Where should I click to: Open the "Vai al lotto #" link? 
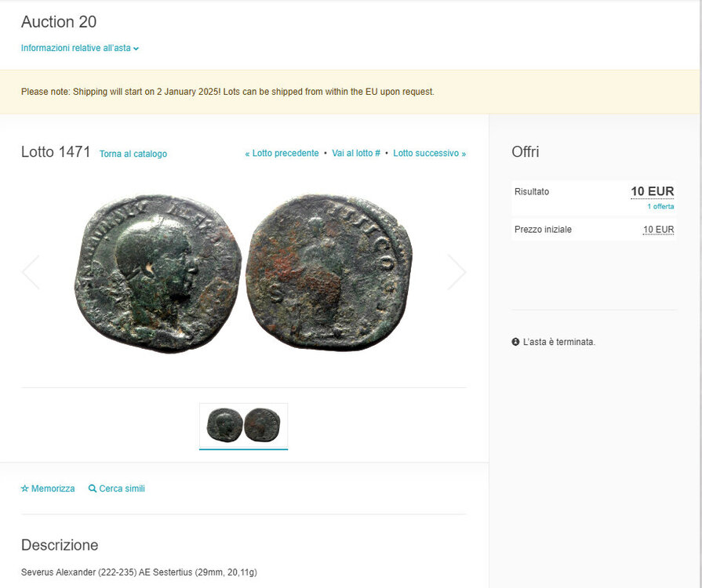click(x=356, y=154)
